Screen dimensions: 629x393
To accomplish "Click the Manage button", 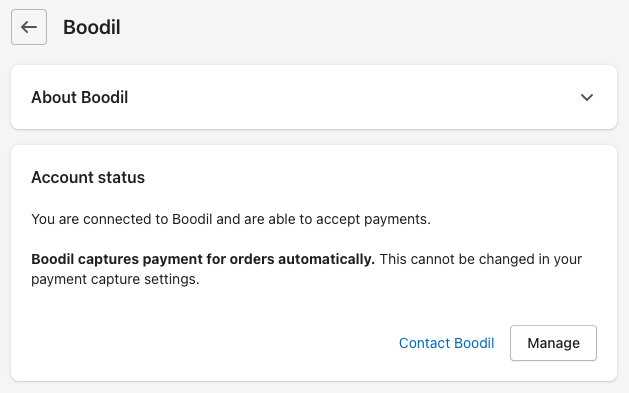I will (553, 343).
